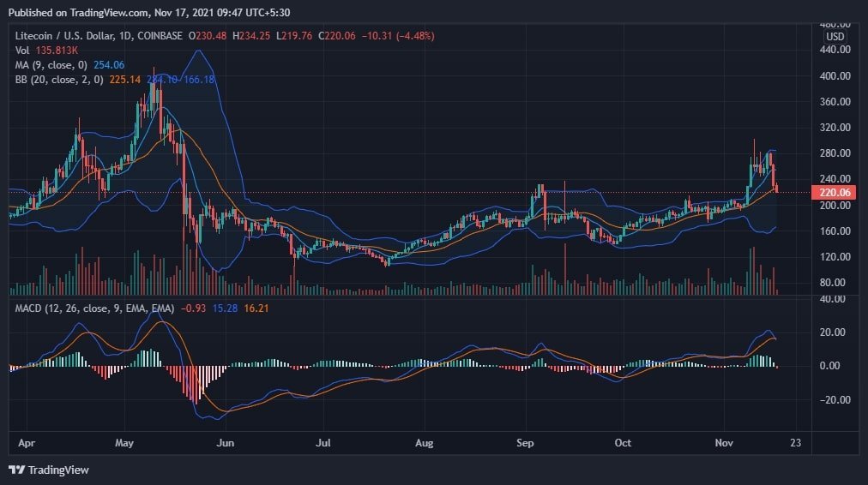Click the high value H234.25
The width and height of the screenshot is (868, 485).
pos(250,36)
